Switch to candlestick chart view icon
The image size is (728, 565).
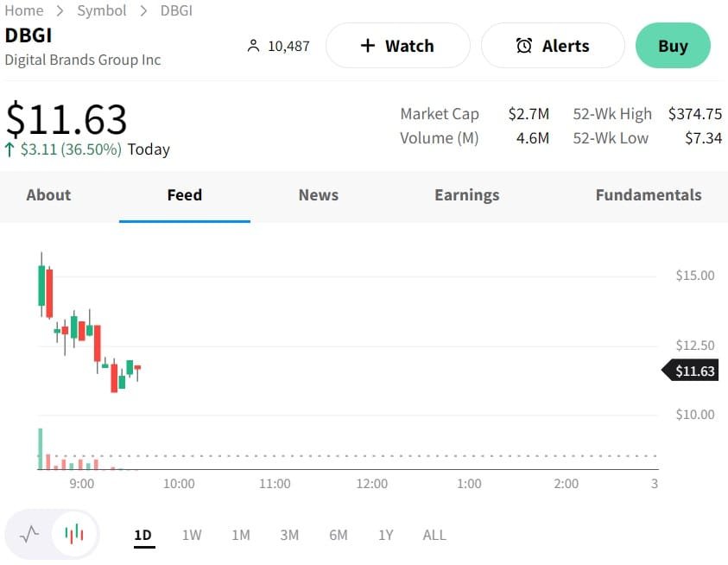74,534
